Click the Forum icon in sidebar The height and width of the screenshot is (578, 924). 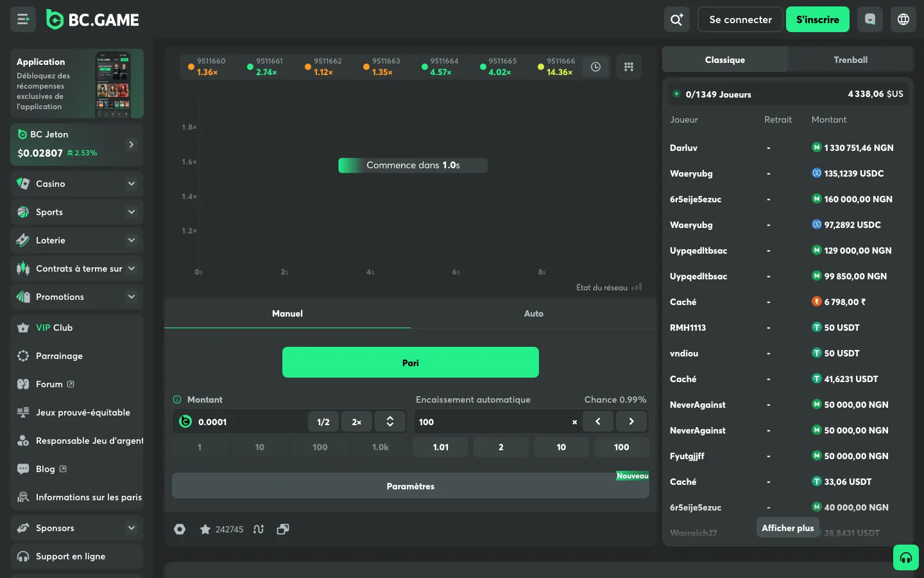[23, 384]
